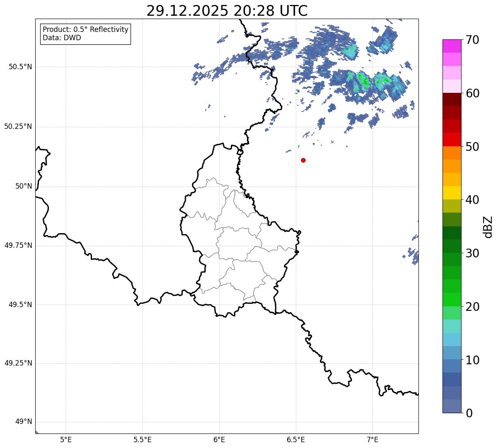The height and width of the screenshot is (448, 498).
Task: Click the "Product: 0.5° Reflectivity" text
Action: point(85,30)
